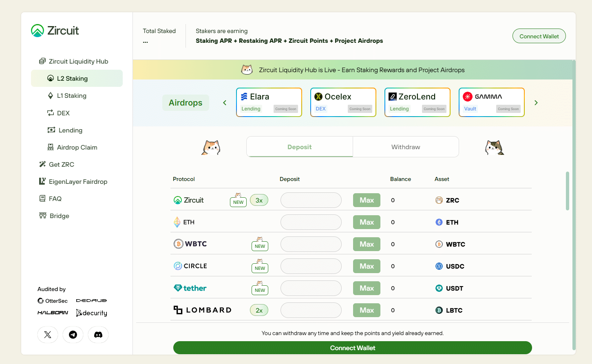Viewport: 592px width, 364px height.
Task: Click the Zircuit logo in sidebar
Action: pyautogui.click(x=55, y=31)
